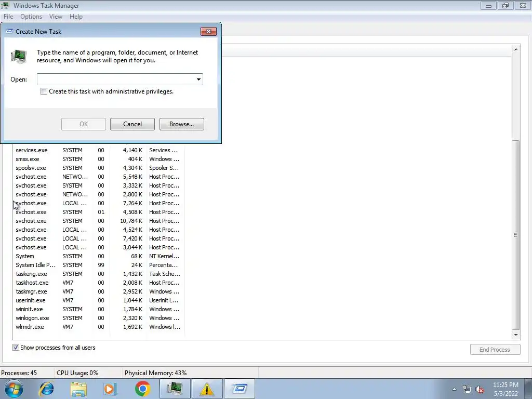Select the services.exe process row
The width and height of the screenshot is (532, 399).
[98, 150]
